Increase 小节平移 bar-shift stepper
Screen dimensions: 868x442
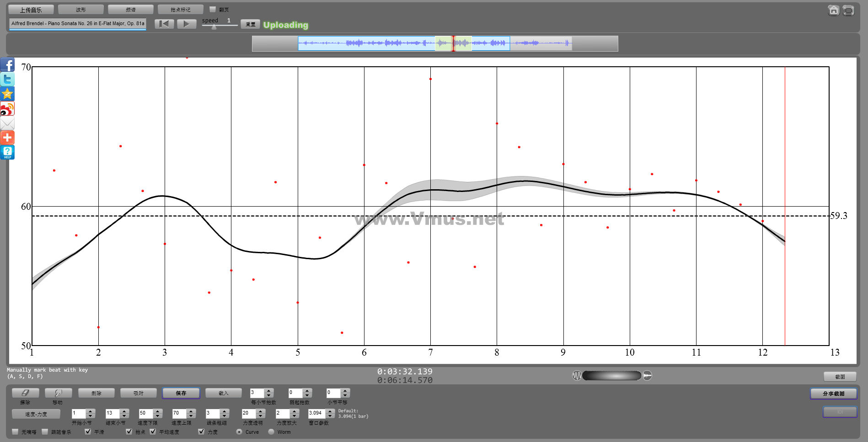coord(345,390)
